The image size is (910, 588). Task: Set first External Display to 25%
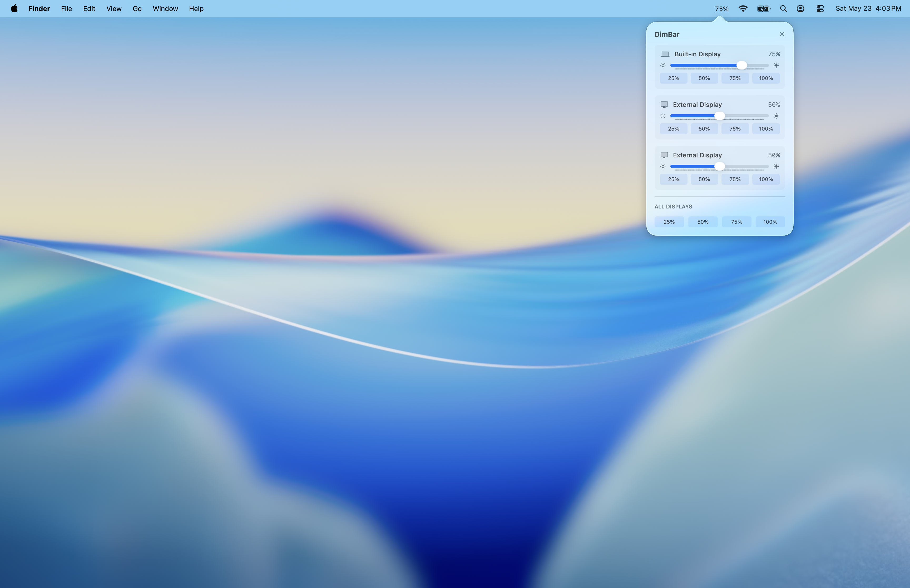click(x=673, y=129)
